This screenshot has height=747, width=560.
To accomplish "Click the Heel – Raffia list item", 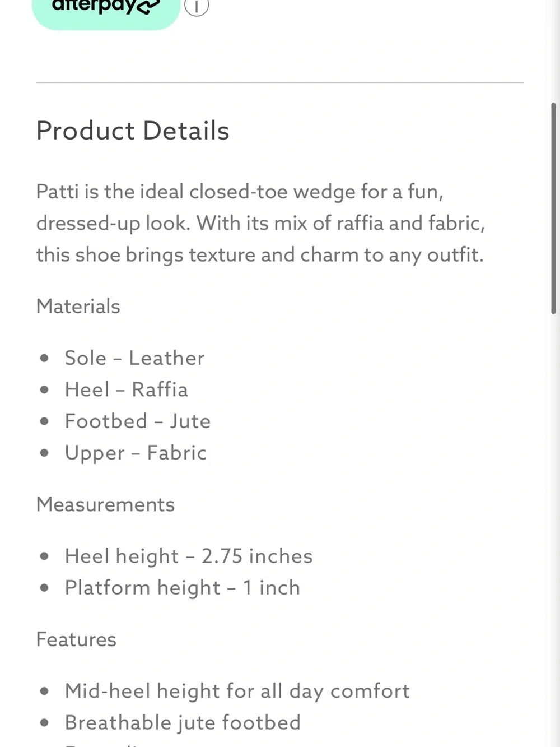I will coord(127,389).
